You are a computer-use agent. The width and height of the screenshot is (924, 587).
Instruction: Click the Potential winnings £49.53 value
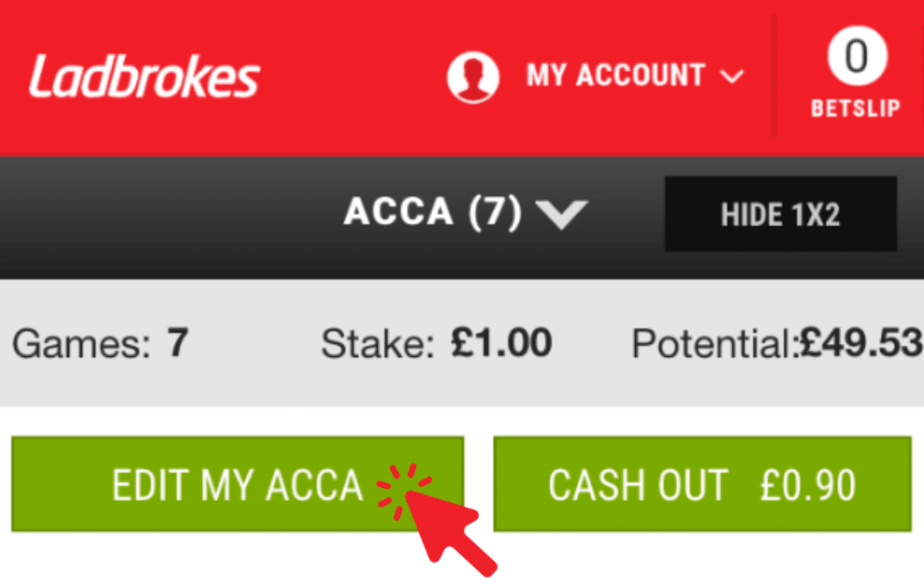pyautogui.click(x=860, y=344)
